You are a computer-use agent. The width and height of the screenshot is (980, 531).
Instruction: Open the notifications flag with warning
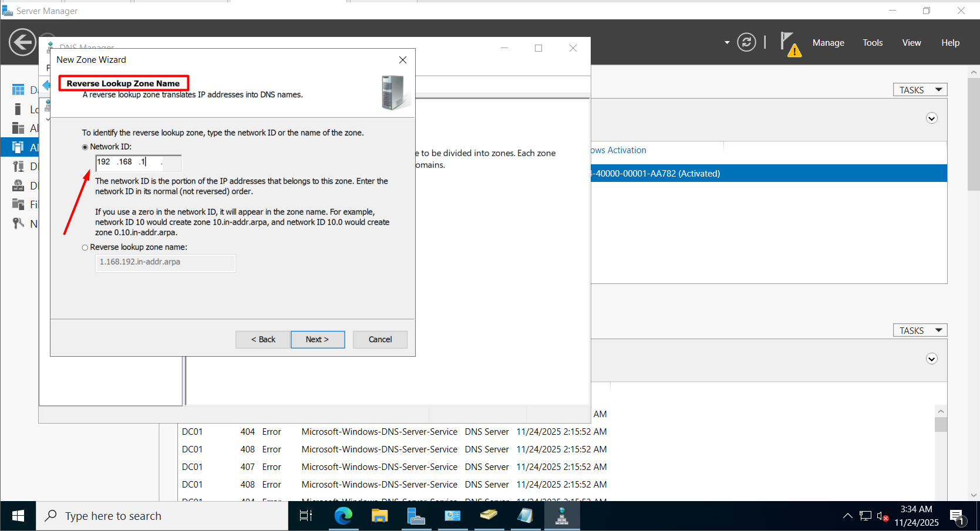click(790, 43)
